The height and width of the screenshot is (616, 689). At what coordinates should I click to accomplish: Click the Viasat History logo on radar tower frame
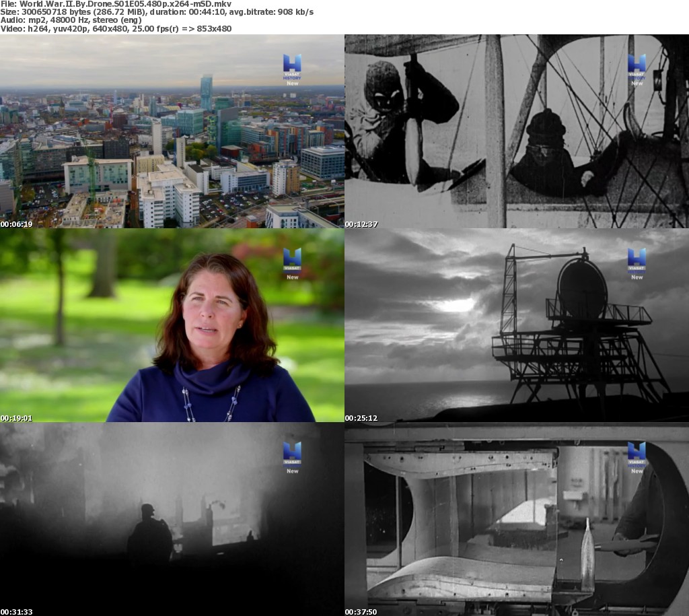(x=637, y=263)
